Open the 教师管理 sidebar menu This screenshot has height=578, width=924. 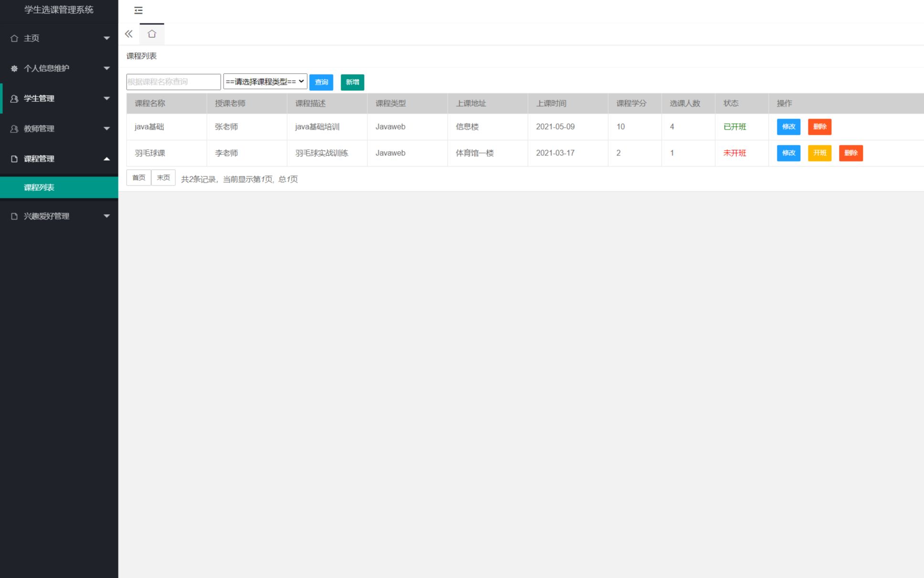(59, 129)
